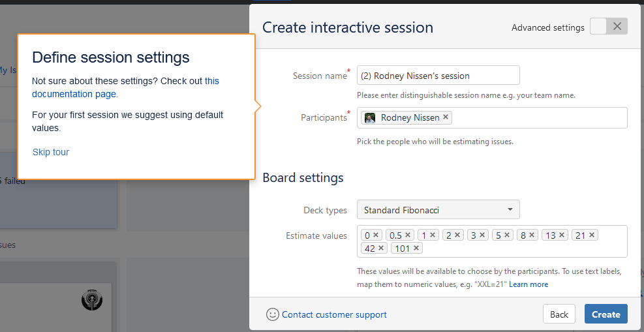Click the Participants picker field
644x332 pixels.
(x=538, y=118)
